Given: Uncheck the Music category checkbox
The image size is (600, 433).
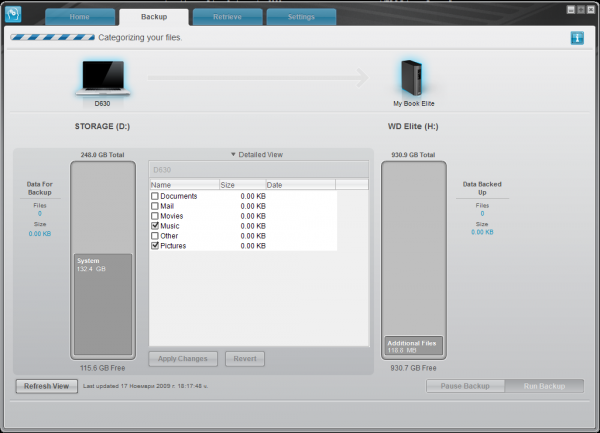Looking at the screenshot, I should tap(155, 226).
